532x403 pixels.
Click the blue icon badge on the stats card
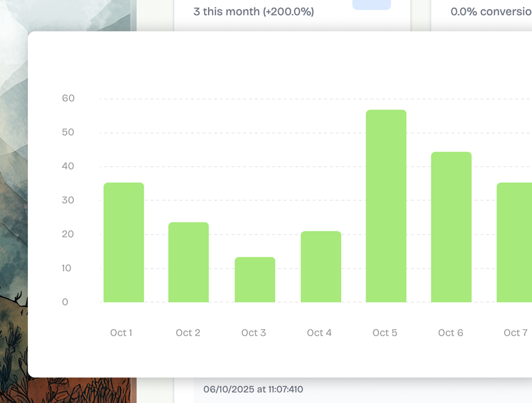click(371, 4)
